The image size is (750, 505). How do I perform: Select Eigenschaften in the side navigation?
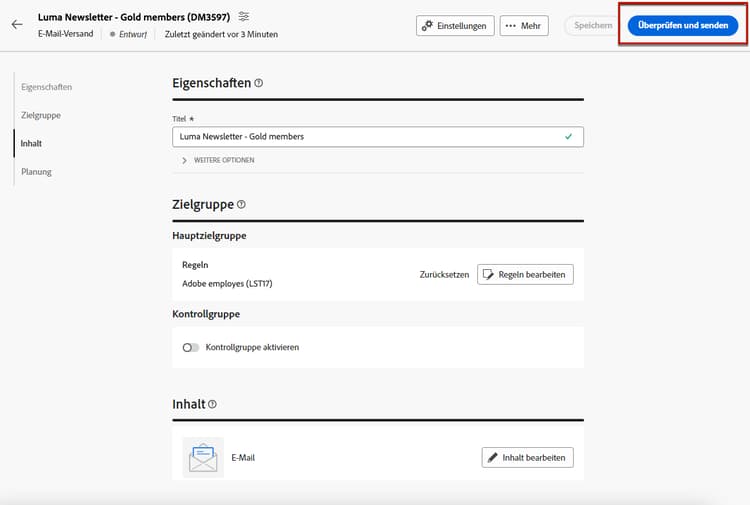46,87
